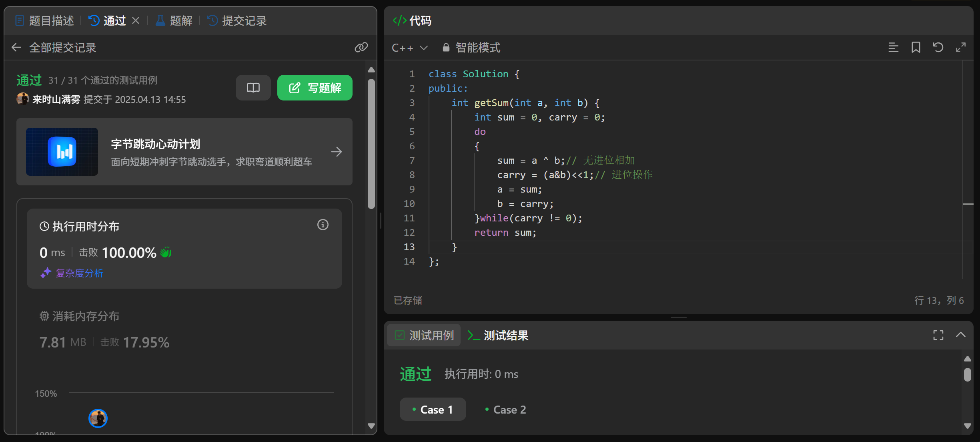Select Case 2 test case
This screenshot has width=980, height=442.
[505, 409]
